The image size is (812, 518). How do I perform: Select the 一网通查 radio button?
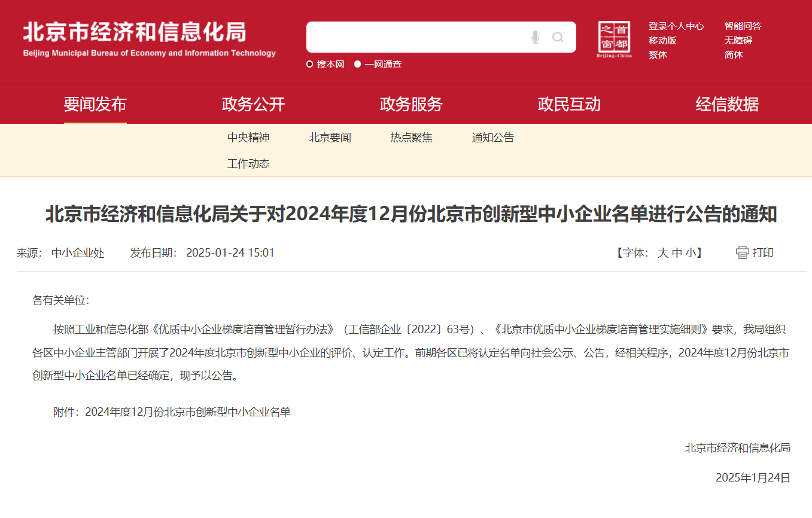click(358, 65)
